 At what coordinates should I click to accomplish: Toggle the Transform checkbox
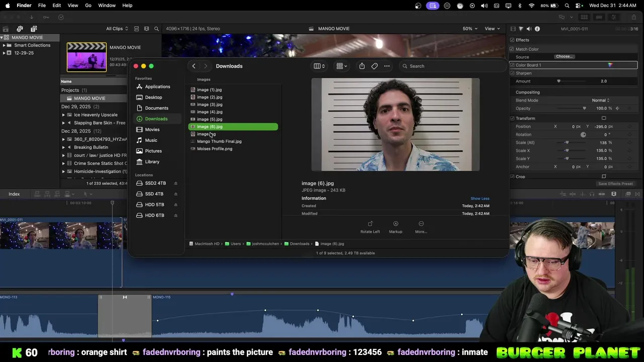tap(512, 118)
